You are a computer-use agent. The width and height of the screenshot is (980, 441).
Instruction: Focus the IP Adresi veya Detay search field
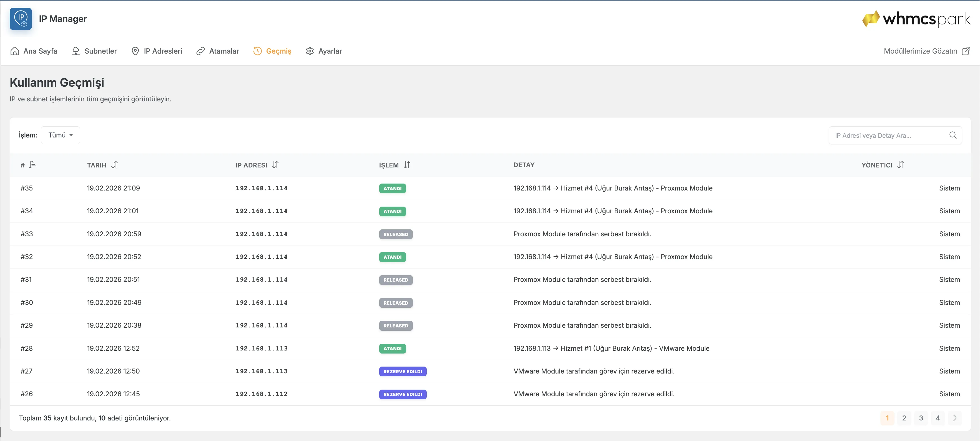point(895,135)
